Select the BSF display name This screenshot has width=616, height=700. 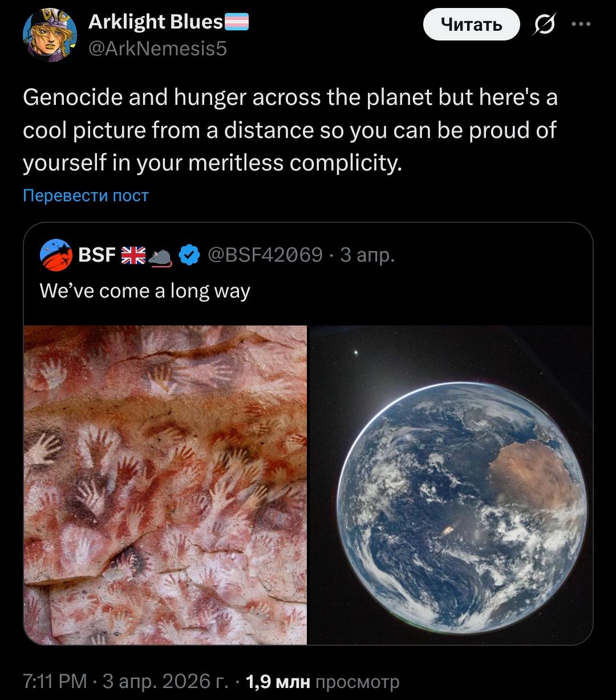point(96,255)
